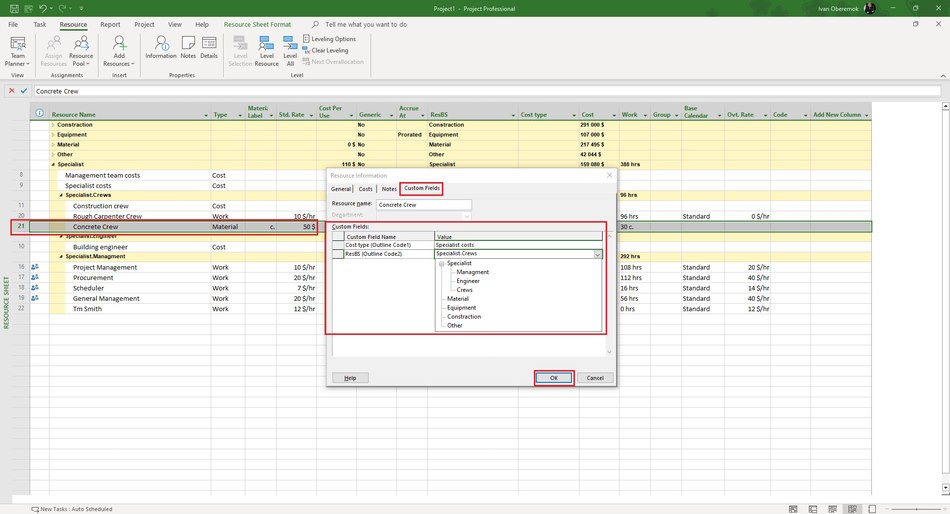Viewport: 950px width, 514px height.
Task: Click the dialog's vertical scrollbar down arrow
Action: tap(609, 352)
